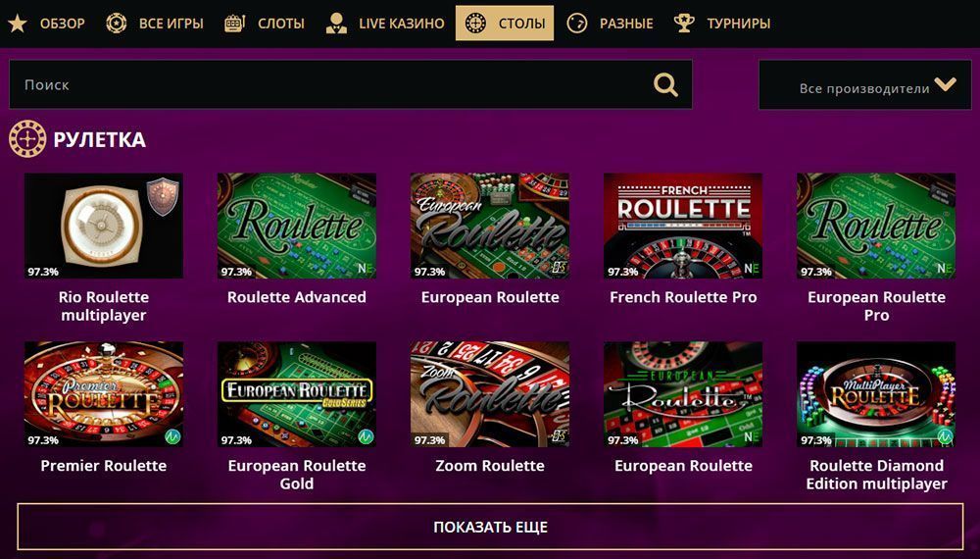The image size is (980, 559).
Task: Open the Rio Roulette multiplayer thumbnail
Action: (104, 226)
